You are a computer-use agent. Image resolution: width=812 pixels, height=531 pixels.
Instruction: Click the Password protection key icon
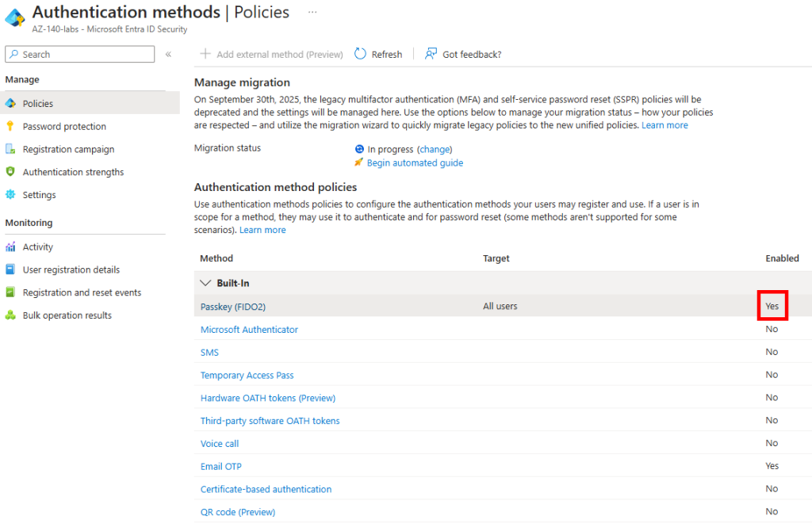[x=10, y=126]
